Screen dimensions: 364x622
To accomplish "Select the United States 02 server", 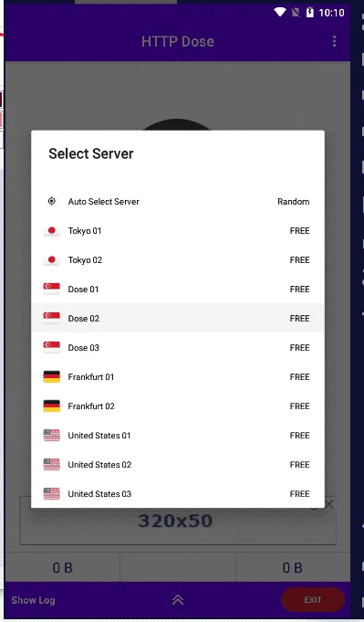I will pyautogui.click(x=178, y=465).
